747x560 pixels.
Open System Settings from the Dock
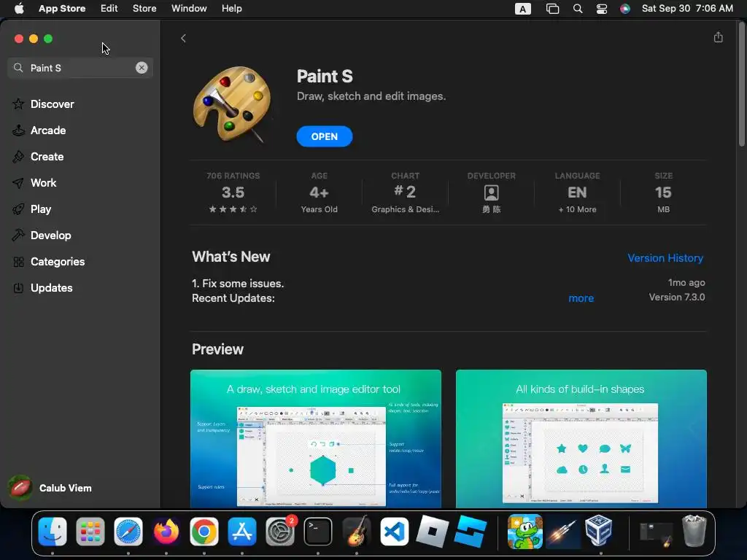click(x=280, y=532)
